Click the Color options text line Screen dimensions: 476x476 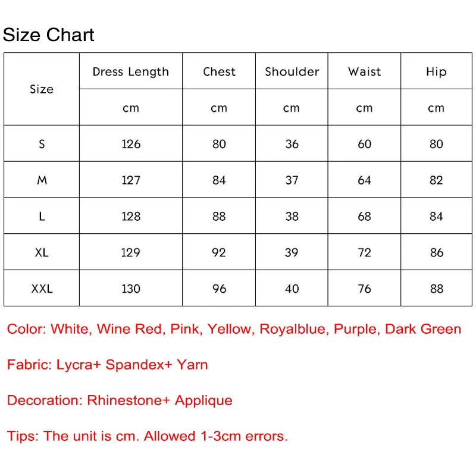(234, 329)
